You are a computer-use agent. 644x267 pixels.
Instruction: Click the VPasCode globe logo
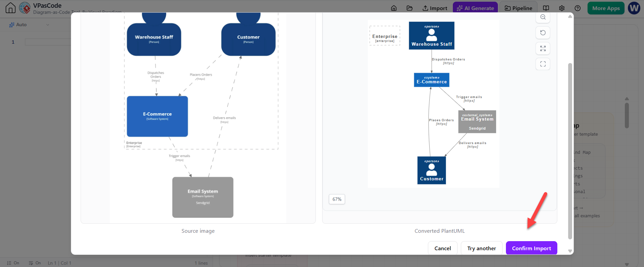[x=25, y=8]
